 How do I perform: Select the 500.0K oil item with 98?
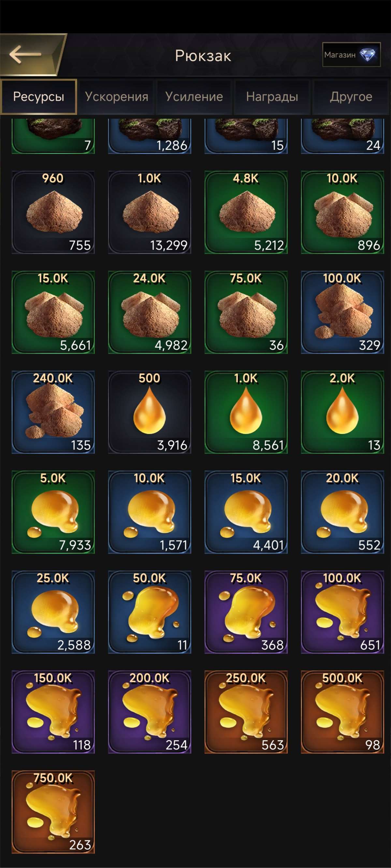pos(342,712)
